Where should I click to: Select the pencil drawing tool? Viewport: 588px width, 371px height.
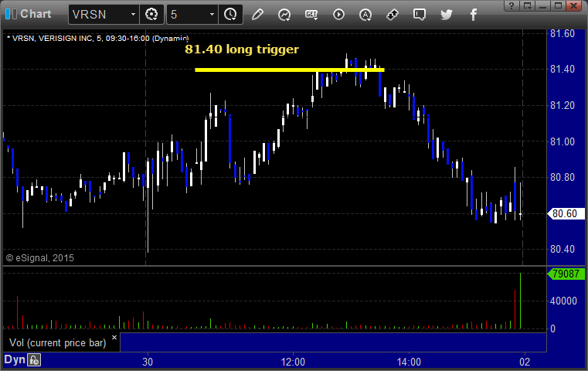[x=257, y=15]
